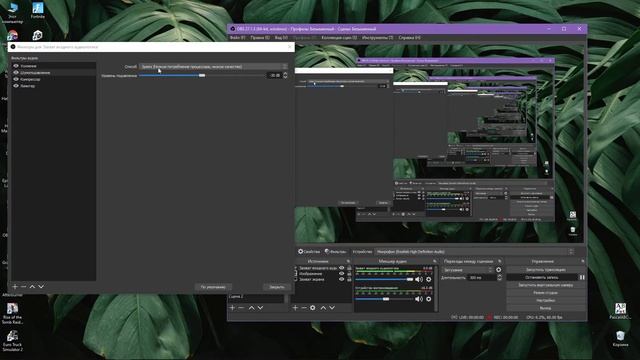Viewport: 640px width, 360px height.
Task: Click the desktop audio volume slider
Action: tap(384, 299)
